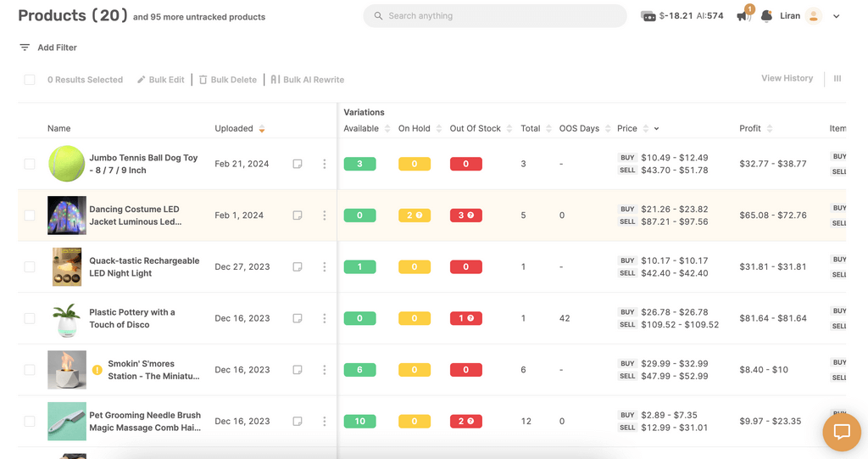
Task: Open note for Dancing Costume LED Jacket
Action: click(x=298, y=216)
